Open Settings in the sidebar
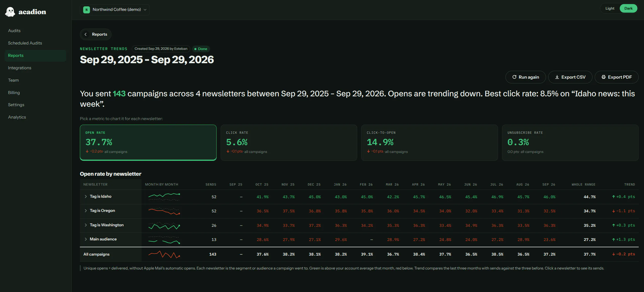 coord(35,105)
